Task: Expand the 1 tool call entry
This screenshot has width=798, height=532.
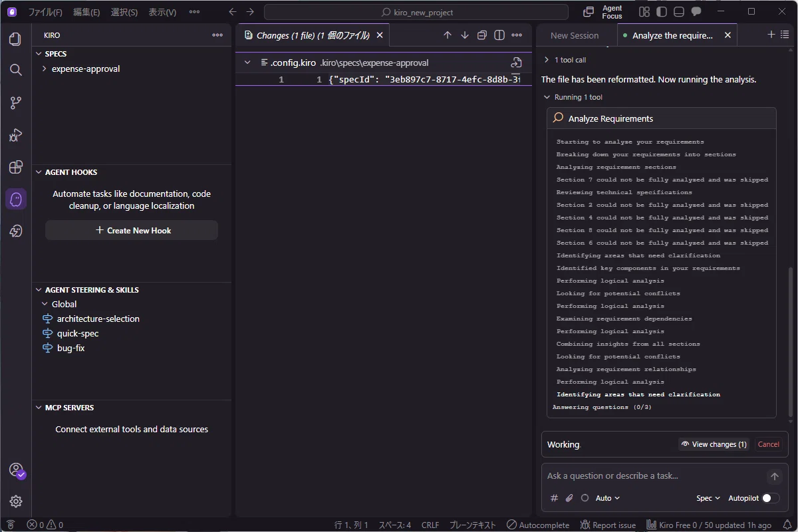Action: point(565,60)
